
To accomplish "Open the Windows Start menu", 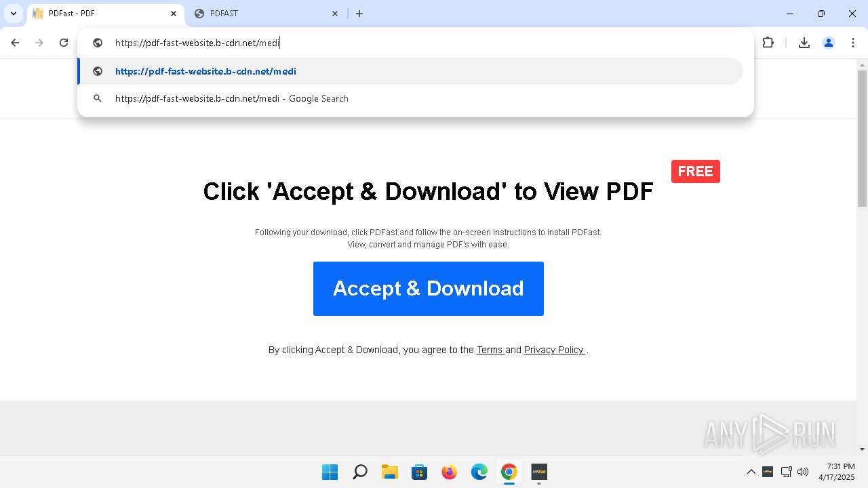I will (330, 472).
